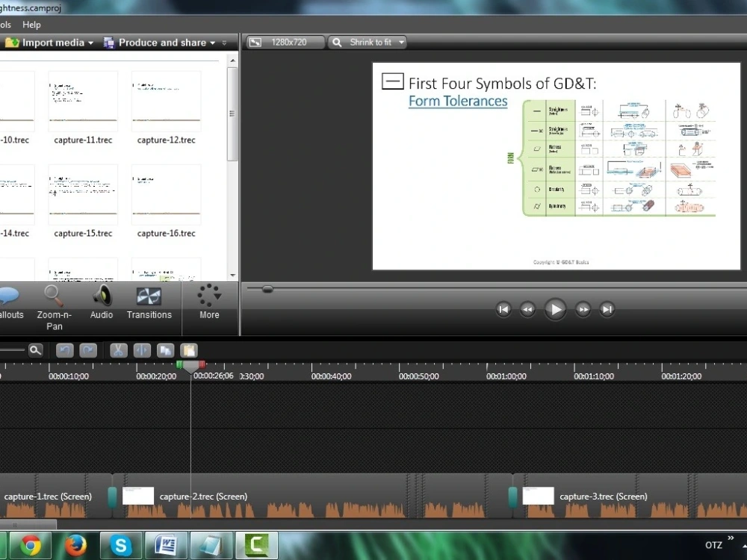Click the Split tool icon
Screen dimensions: 747x560
[x=142, y=350]
